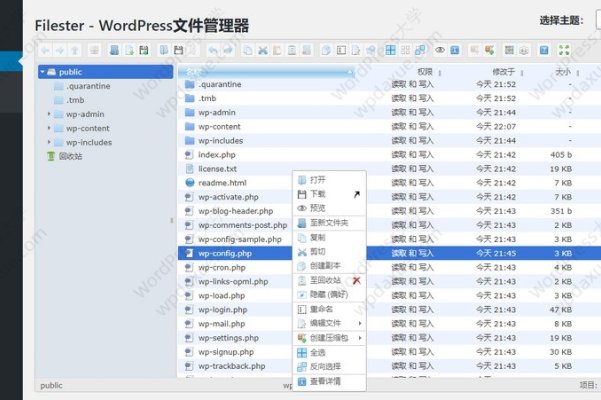Click the Paste toolbar icon
Screen dimensions: 601x400
pos(277,50)
